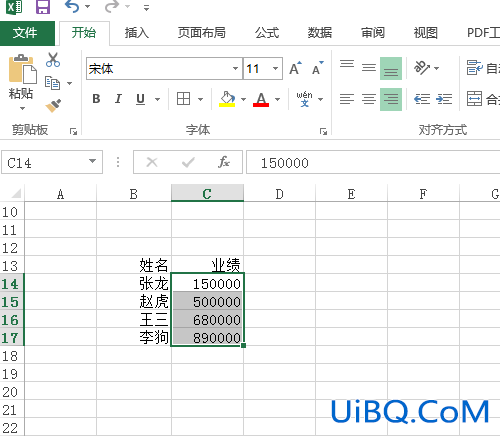Open the clipboard group dialog launcher
The width and height of the screenshot is (500, 436).
click(x=73, y=132)
